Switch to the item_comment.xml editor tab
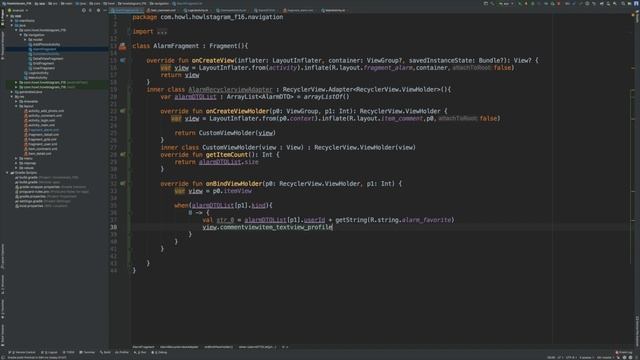 (162, 11)
